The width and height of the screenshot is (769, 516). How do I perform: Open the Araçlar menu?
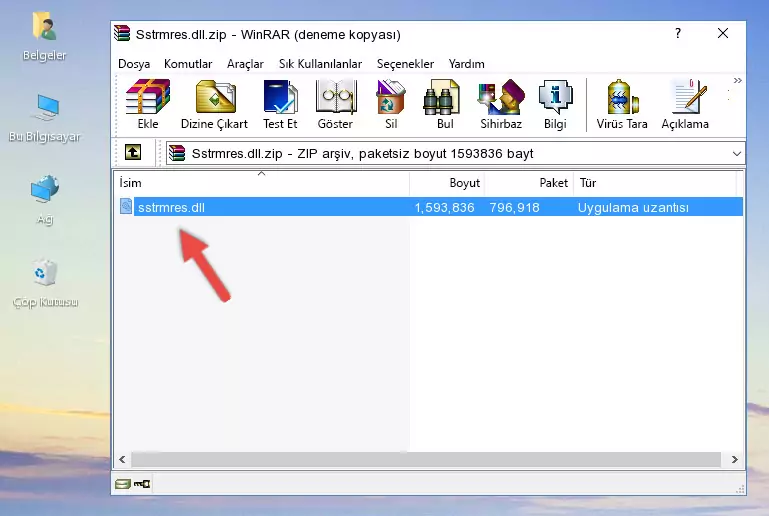pos(245,64)
